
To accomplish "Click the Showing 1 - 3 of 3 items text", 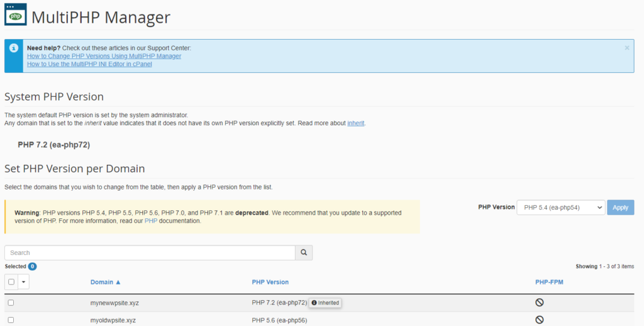I will click(x=604, y=266).
